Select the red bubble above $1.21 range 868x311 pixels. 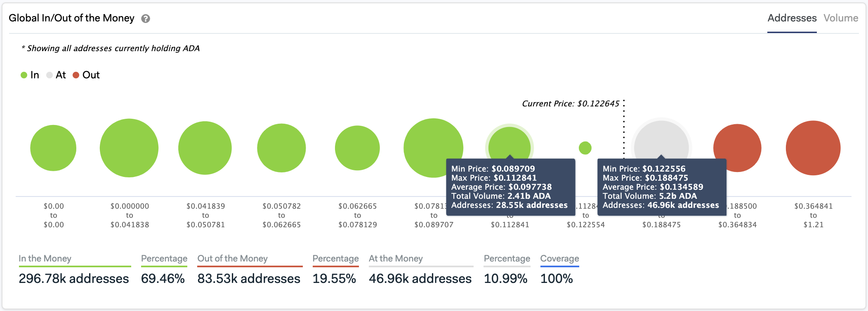pos(813,148)
